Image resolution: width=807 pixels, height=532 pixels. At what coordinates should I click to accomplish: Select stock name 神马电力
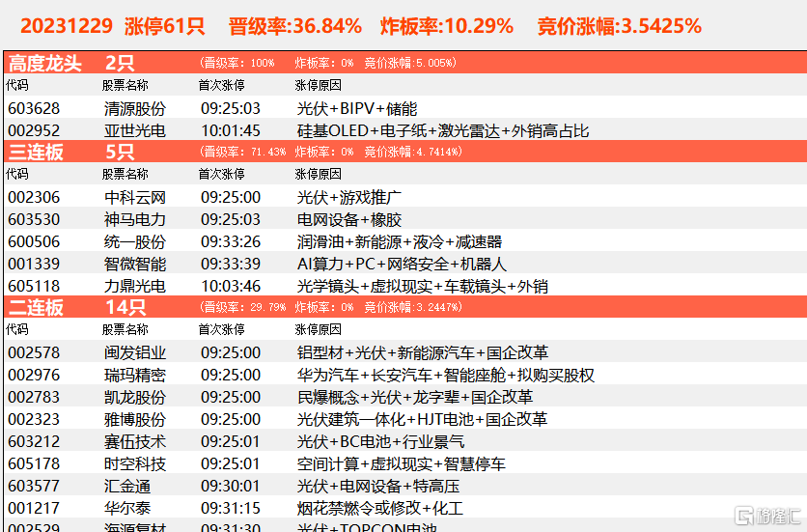[135, 219]
